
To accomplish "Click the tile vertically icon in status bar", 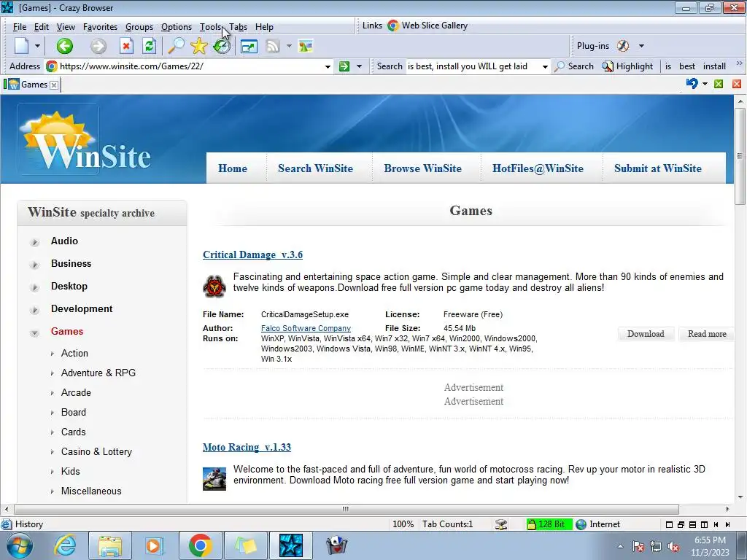I will tap(704, 524).
